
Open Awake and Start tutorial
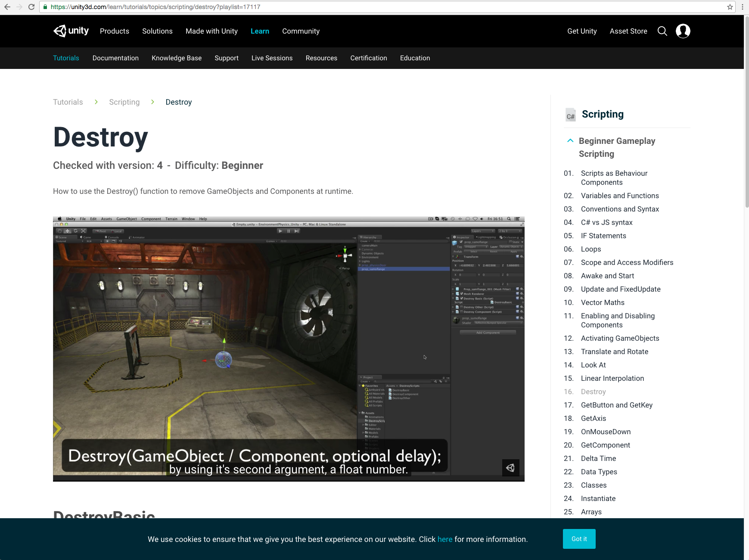click(607, 276)
